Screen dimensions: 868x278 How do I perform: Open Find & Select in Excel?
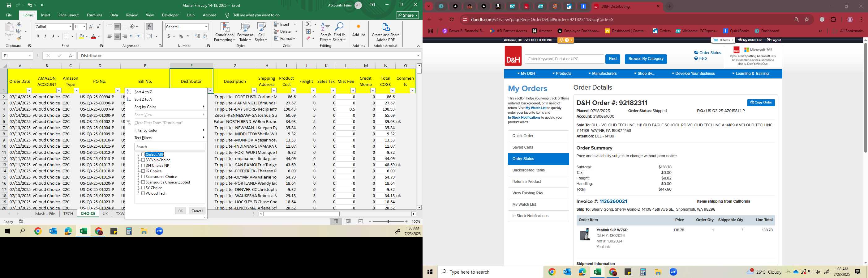point(339,32)
